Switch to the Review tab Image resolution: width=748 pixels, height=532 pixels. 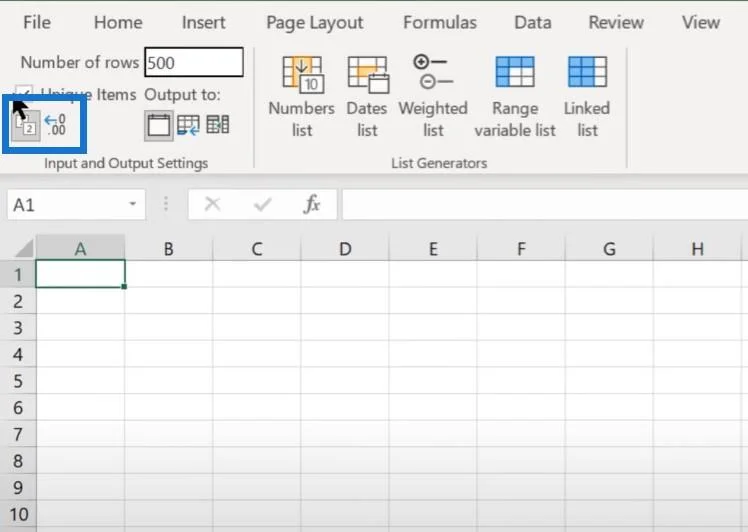click(x=616, y=22)
